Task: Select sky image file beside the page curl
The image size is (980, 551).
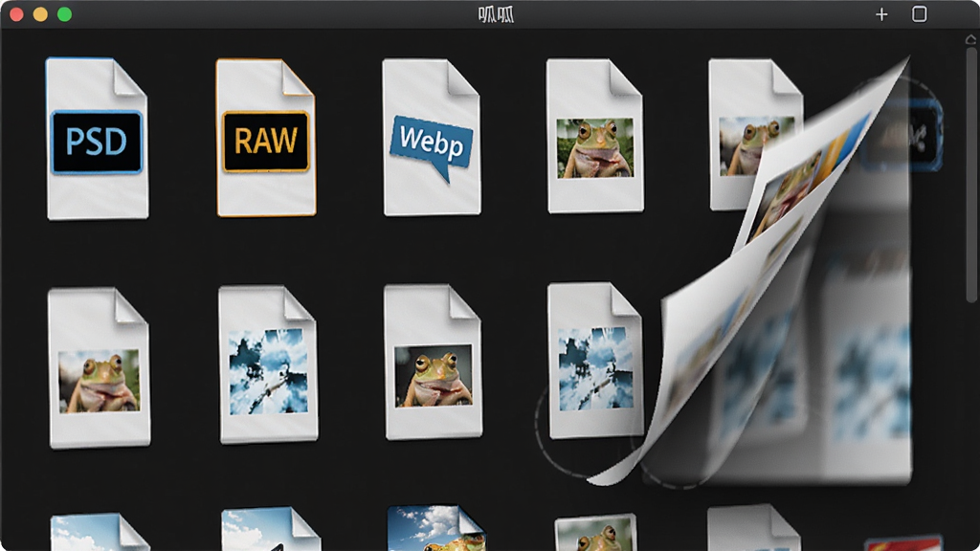Action: coord(594,361)
